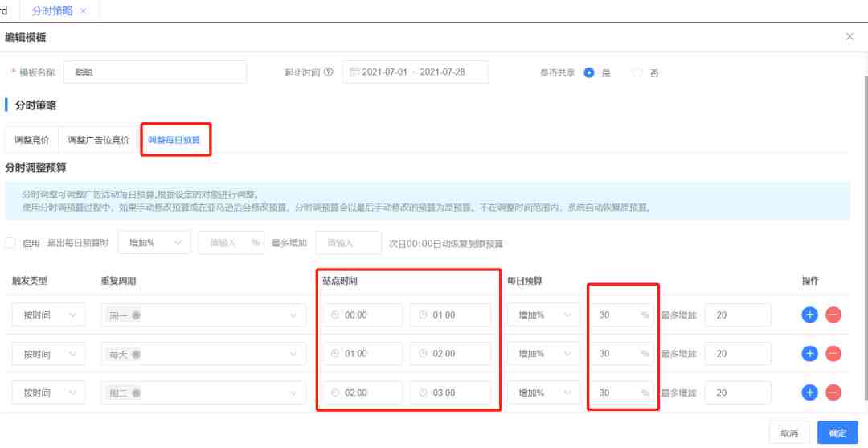Switch to the 调整广告位竞价 tab
Viewport: 868px width, 448px height.
(x=99, y=140)
